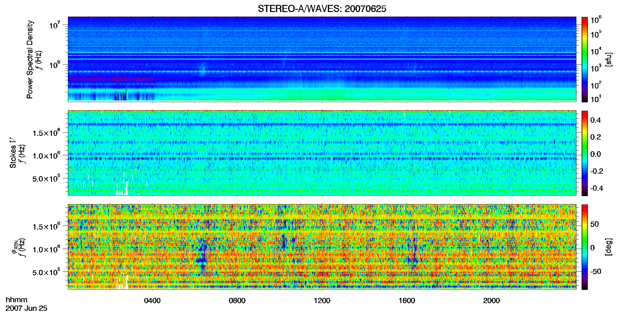Click the 0800 time tick label
Image resolution: width=644 pixels, height=332 pixels.
237,301
